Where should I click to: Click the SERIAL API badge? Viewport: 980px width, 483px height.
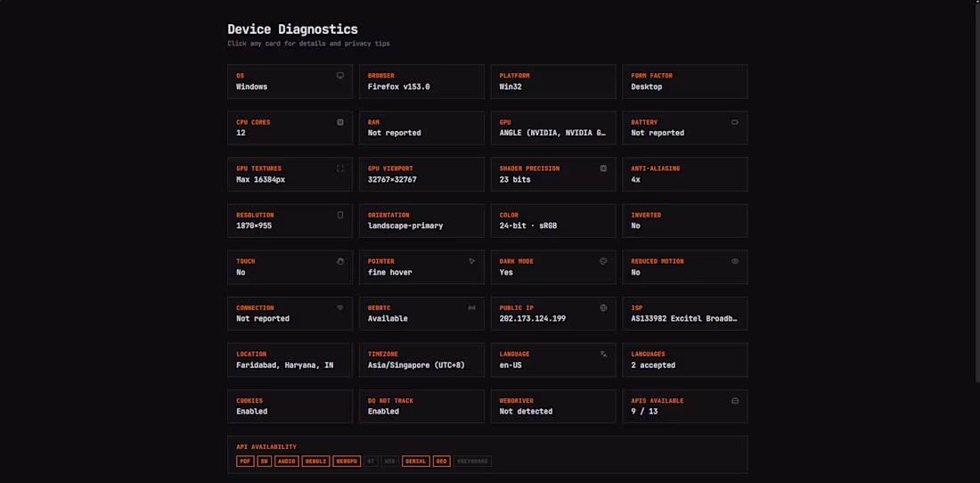(x=416, y=461)
